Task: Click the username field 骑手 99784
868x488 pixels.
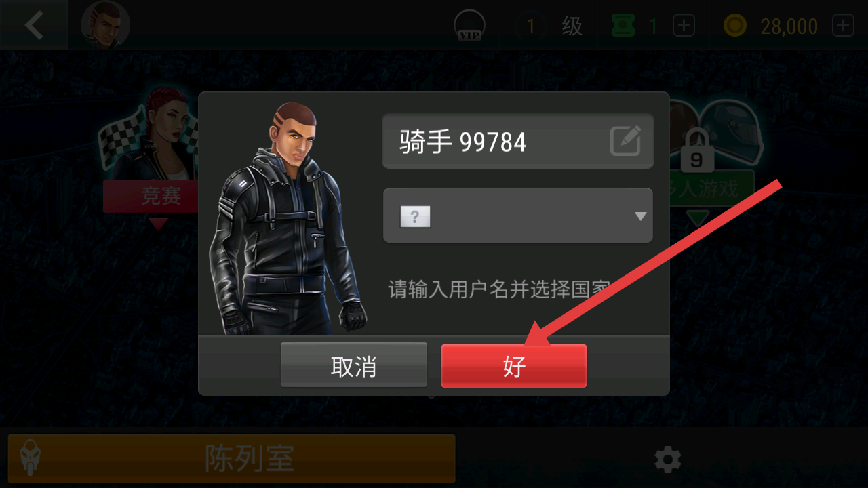Action: (518, 141)
